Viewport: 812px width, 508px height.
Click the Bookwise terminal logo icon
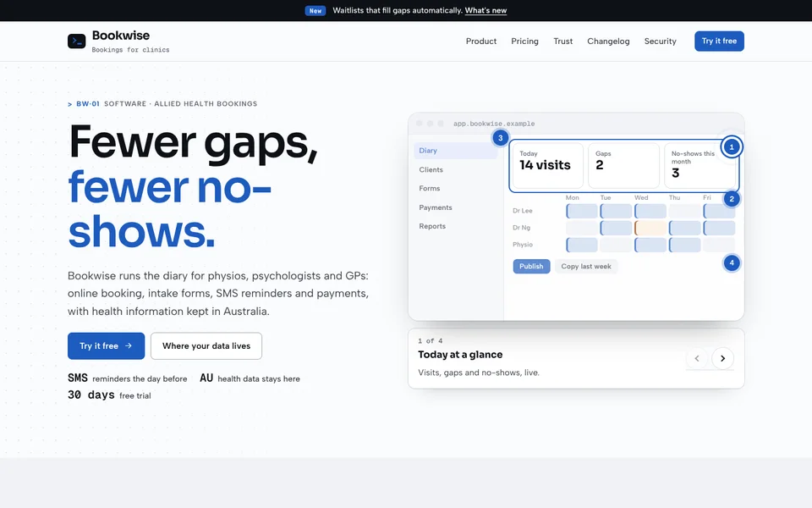(76, 41)
